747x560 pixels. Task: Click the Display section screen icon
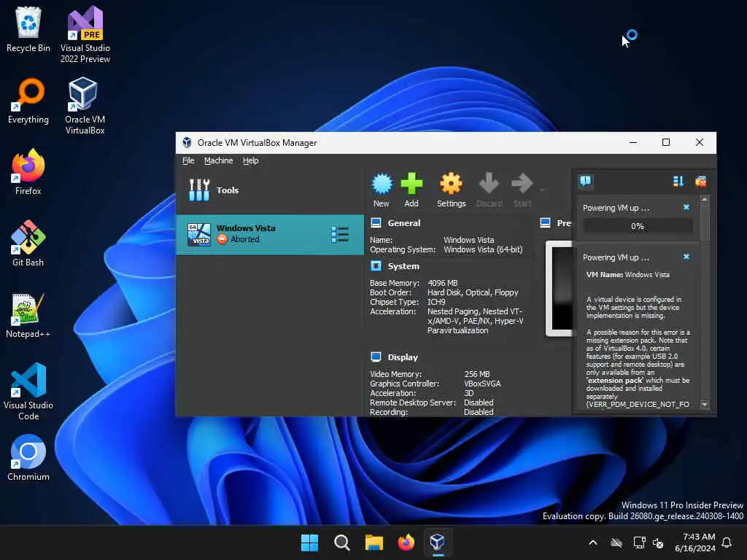[376, 357]
